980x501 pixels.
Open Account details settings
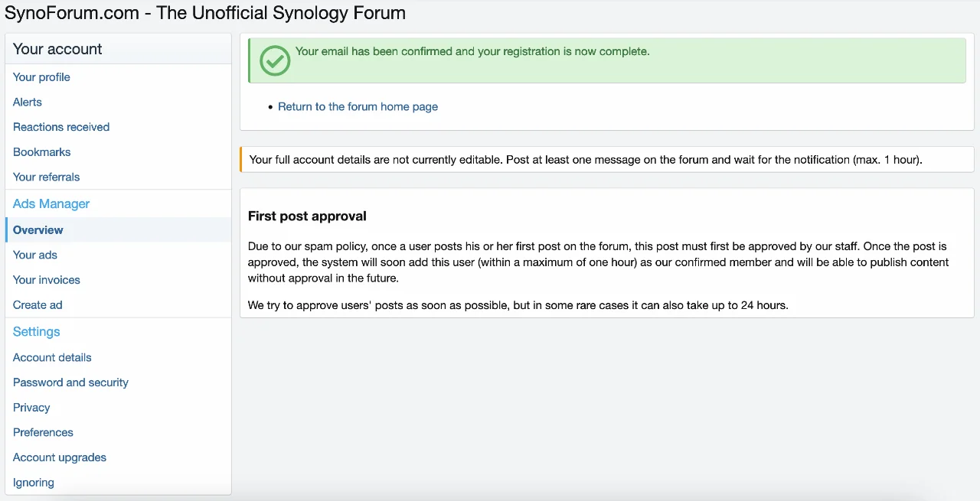coord(52,357)
